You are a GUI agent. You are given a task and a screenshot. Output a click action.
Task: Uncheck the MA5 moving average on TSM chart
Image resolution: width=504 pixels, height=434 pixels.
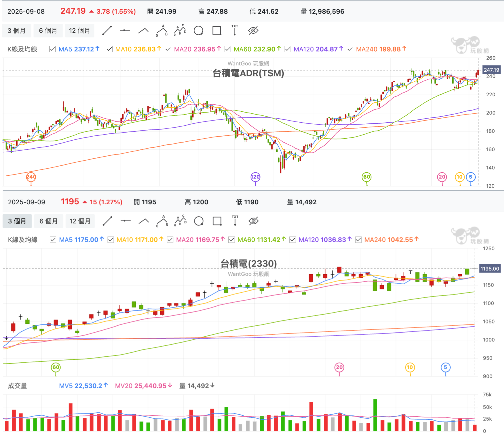tap(53, 49)
